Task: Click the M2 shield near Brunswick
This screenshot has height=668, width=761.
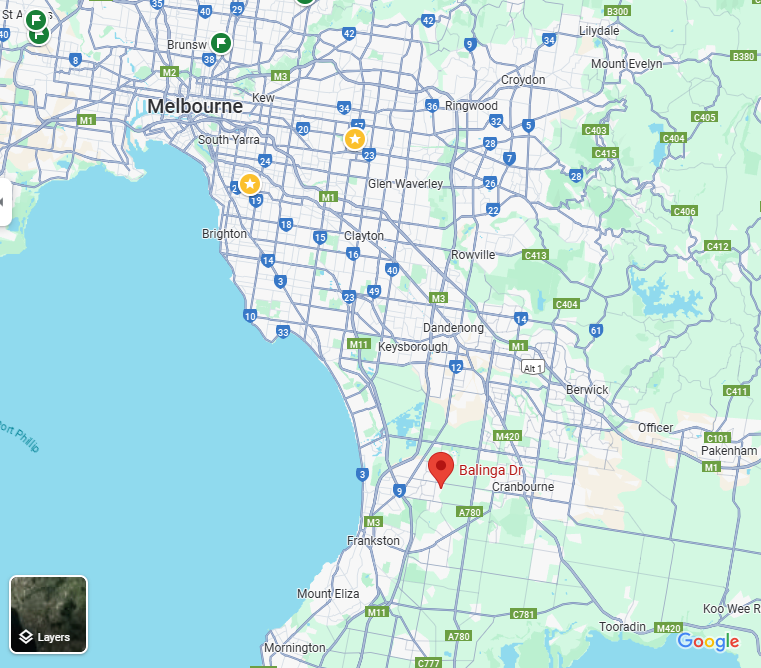Action: coord(169,72)
